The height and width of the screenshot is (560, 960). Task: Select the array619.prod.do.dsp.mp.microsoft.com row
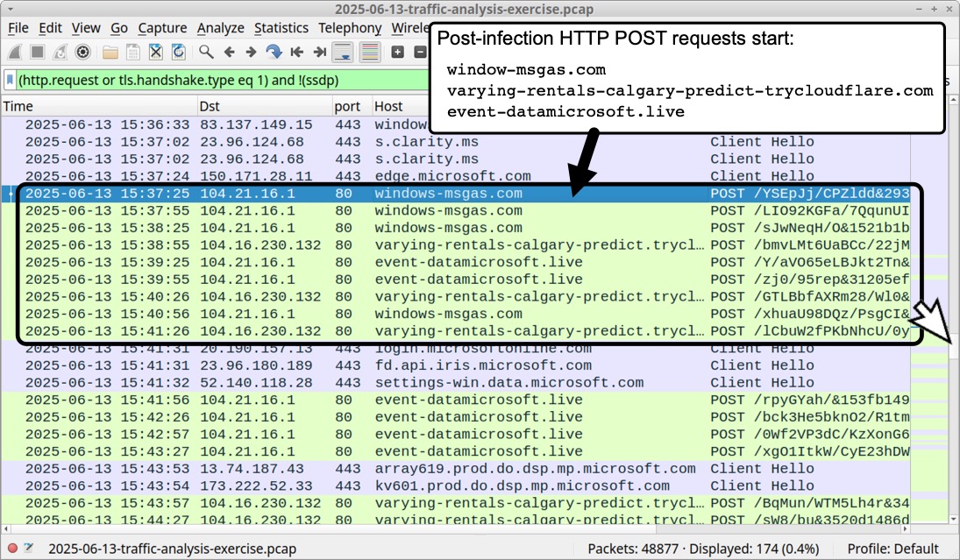[456, 468]
